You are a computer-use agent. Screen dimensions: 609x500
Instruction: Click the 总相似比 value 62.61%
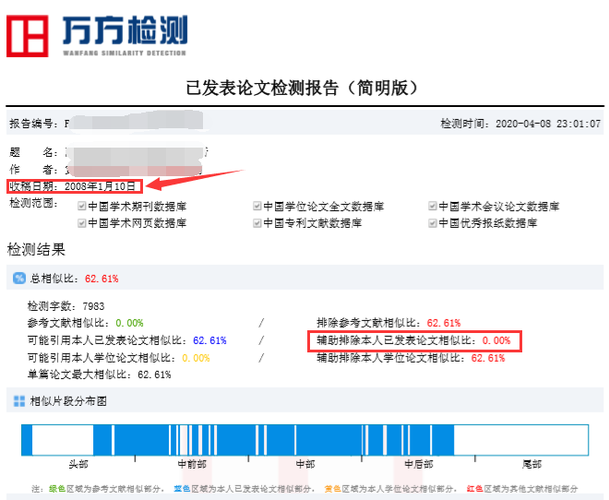tap(102, 279)
